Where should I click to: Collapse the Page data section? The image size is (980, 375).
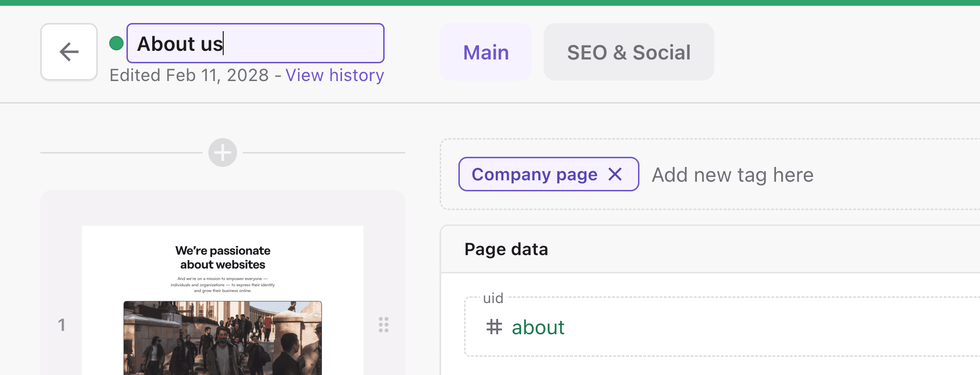pos(506,249)
